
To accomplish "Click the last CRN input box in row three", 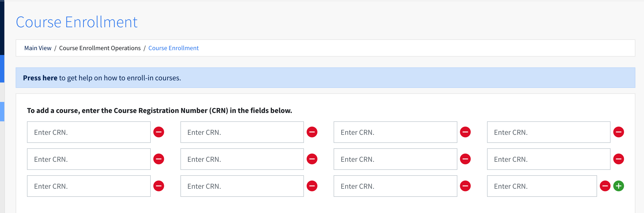I will pyautogui.click(x=542, y=186).
